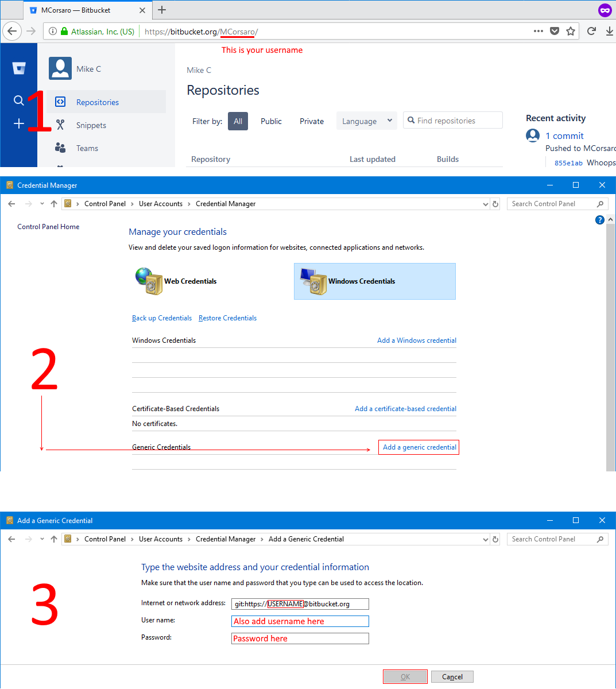Open the Bitbucket logo home icon

click(19, 68)
